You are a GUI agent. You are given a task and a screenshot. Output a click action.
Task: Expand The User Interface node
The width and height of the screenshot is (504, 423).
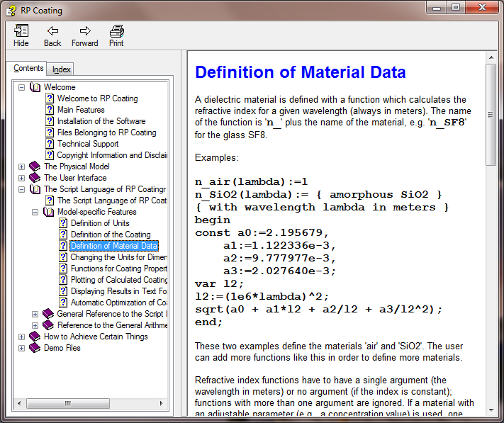click(x=21, y=178)
